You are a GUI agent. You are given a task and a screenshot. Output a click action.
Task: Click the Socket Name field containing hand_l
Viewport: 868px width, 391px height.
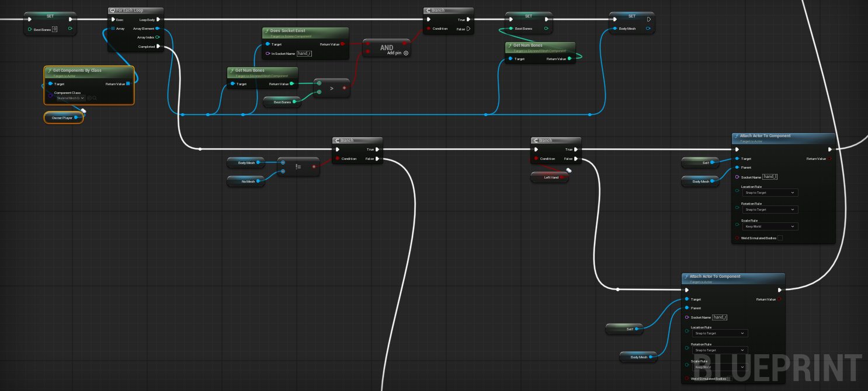pos(770,177)
